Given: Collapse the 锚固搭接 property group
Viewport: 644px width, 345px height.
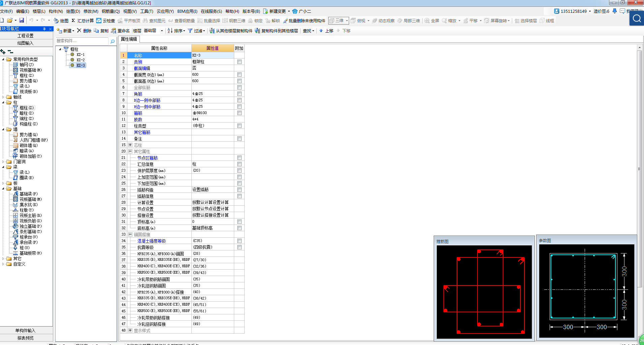Looking at the screenshot, I should [130, 235].
